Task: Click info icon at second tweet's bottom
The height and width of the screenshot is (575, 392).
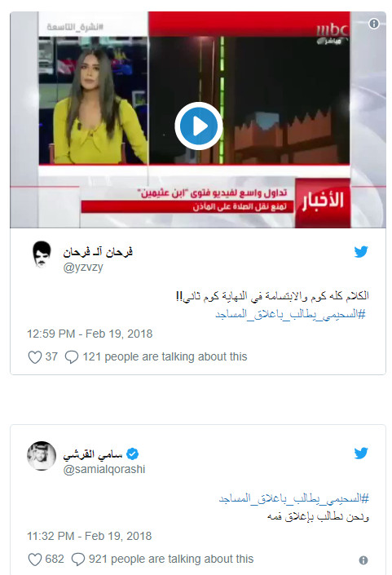Action: pyautogui.click(x=363, y=560)
